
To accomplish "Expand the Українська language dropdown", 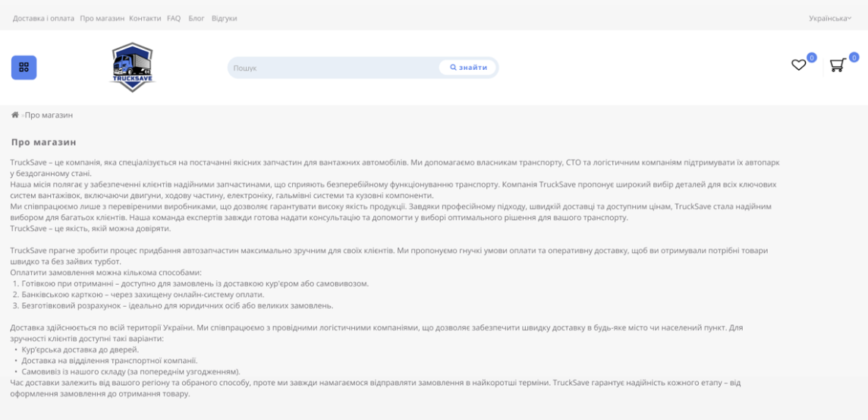I will click(829, 17).
